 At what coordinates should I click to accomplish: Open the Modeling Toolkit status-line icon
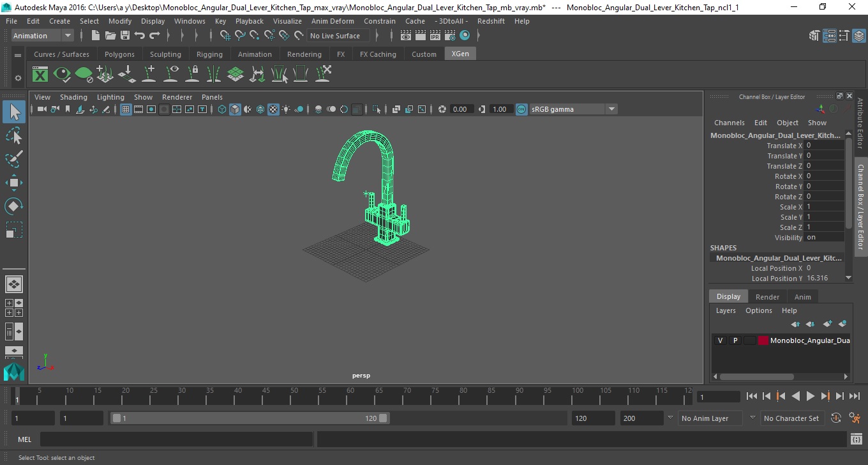click(x=814, y=36)
